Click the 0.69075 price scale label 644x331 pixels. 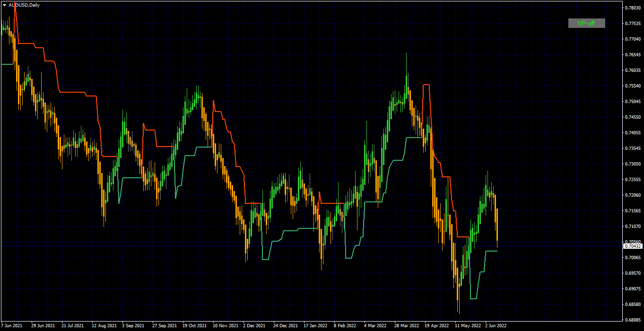632,289
